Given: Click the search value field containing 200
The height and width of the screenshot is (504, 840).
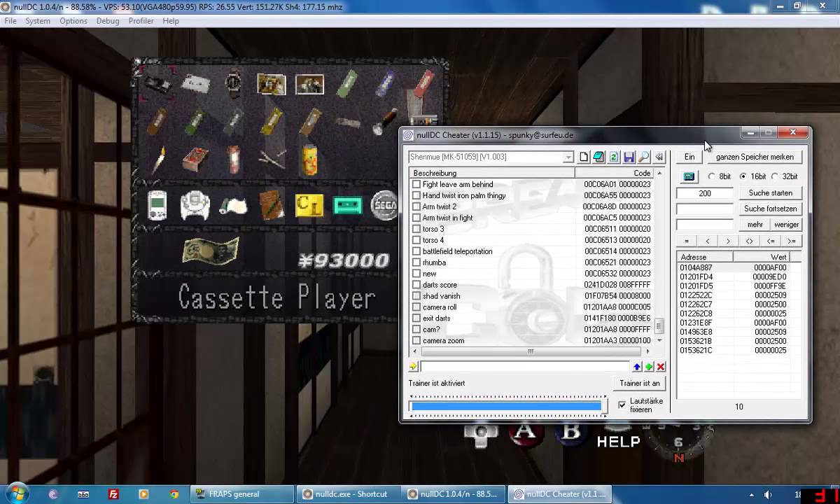Looking at the screenshot, I should (705, 193).
